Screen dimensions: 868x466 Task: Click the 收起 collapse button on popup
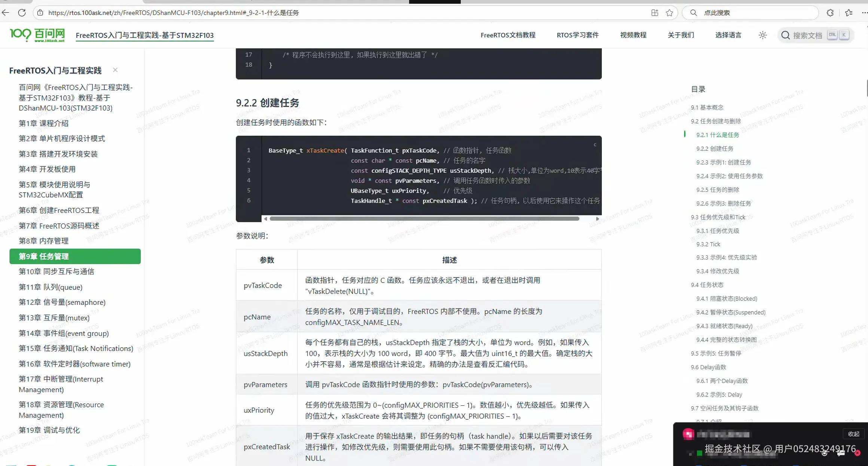point(853,434)
